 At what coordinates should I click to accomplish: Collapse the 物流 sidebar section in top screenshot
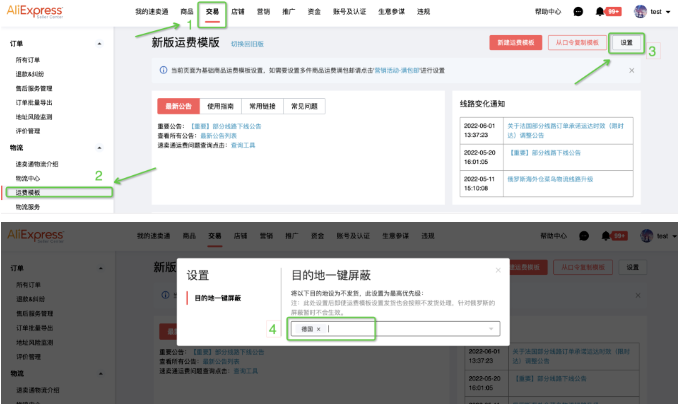click(x=99, y=148)
